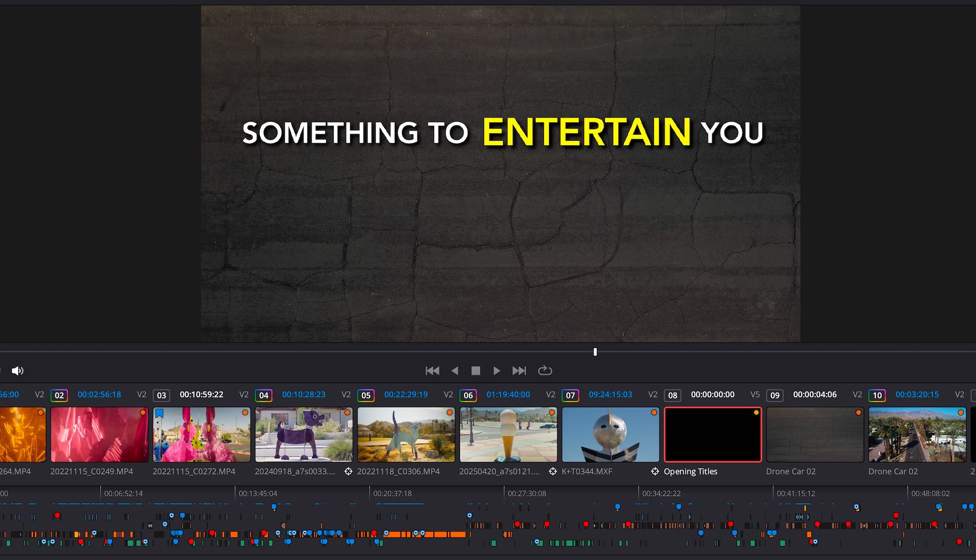Skip to last frame using the fast-forward icon
The width and height of the screenshot is (976, 560).
519,370
